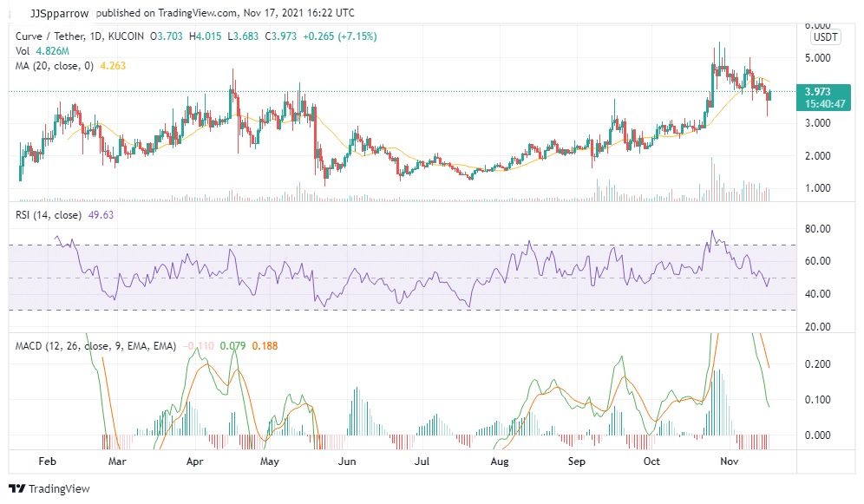Click the published on TradingView.com text

tap(167, 13)
